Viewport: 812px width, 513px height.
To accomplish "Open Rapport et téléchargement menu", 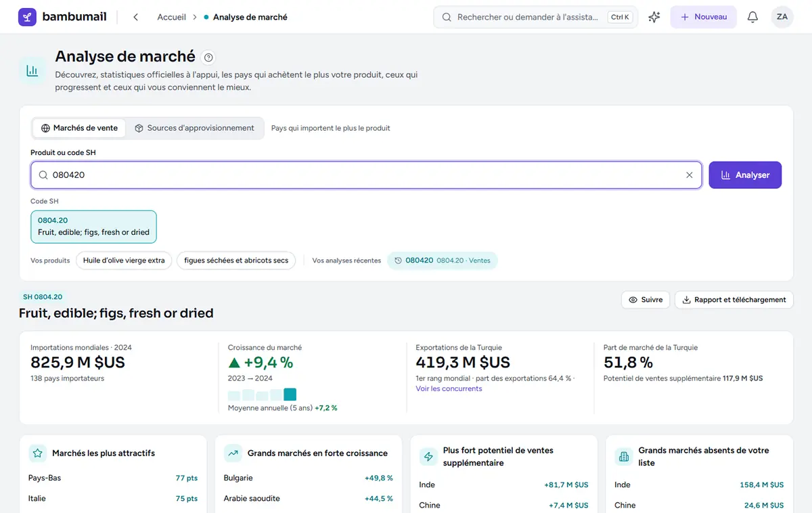I will 734,300.
